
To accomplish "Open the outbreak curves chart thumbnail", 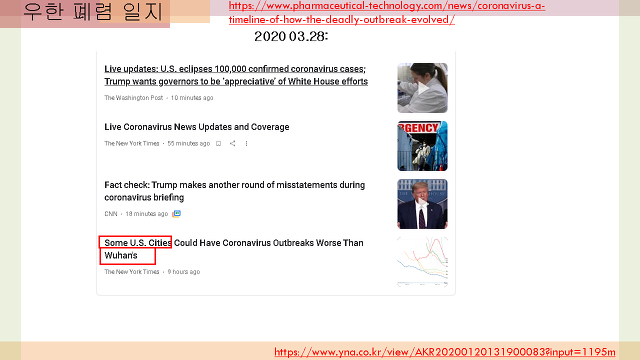I will (422, 262).
